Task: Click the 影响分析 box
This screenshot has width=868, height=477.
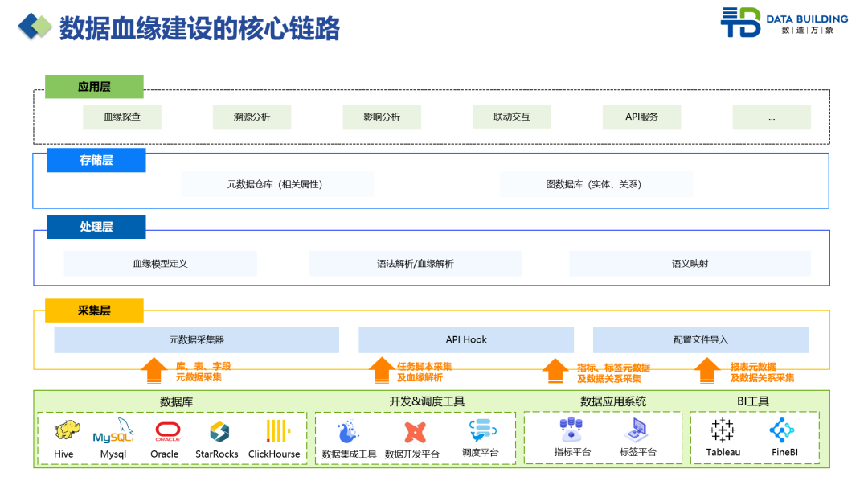Action: 382,117
